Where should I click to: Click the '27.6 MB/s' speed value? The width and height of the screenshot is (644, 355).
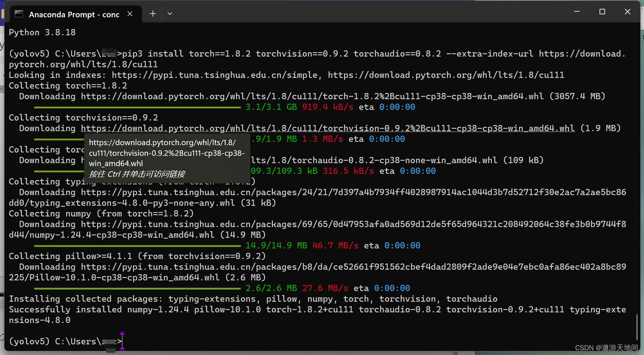325,288
